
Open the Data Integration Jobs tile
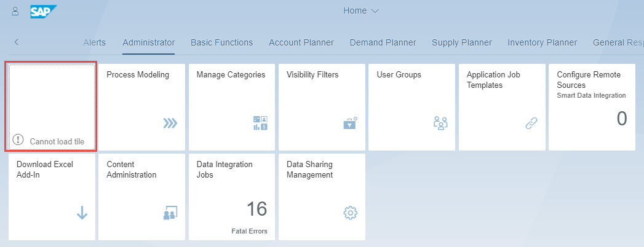point(232,197)
